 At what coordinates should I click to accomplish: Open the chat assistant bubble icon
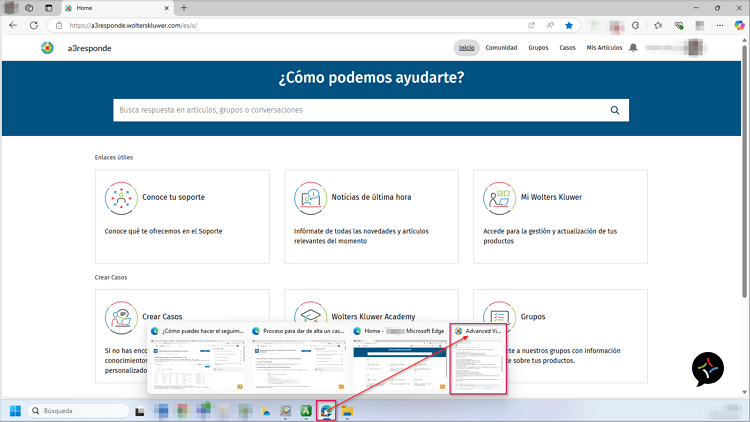[707, 369]
